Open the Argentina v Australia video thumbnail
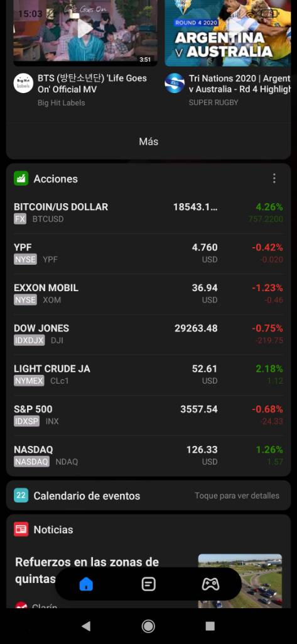The image size is (297, 644). point(228,31)
